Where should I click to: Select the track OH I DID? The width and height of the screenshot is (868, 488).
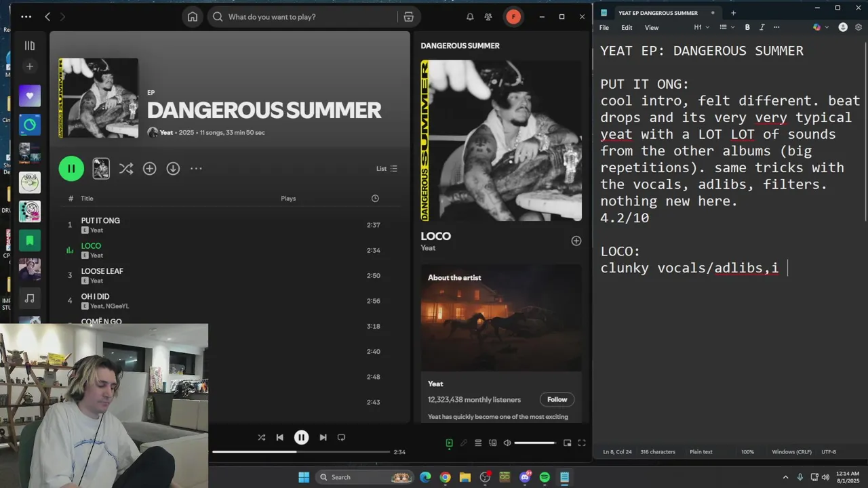[95, 296]
